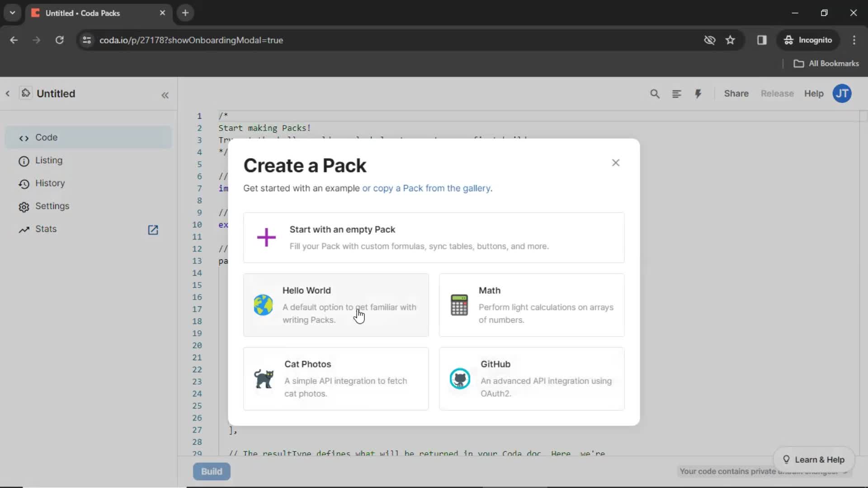Close the Untitled Coda Packs tab

point(162,13)
